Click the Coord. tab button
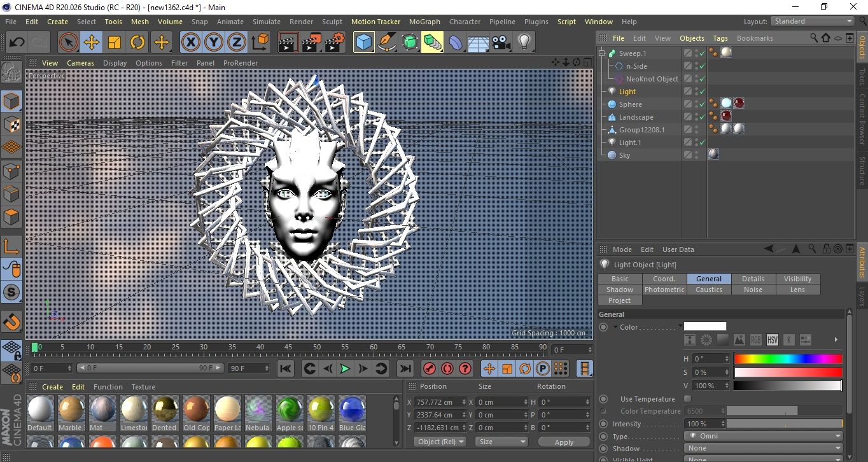The width and height of the screenshot is (868, 462). click(x=664, y=279)
